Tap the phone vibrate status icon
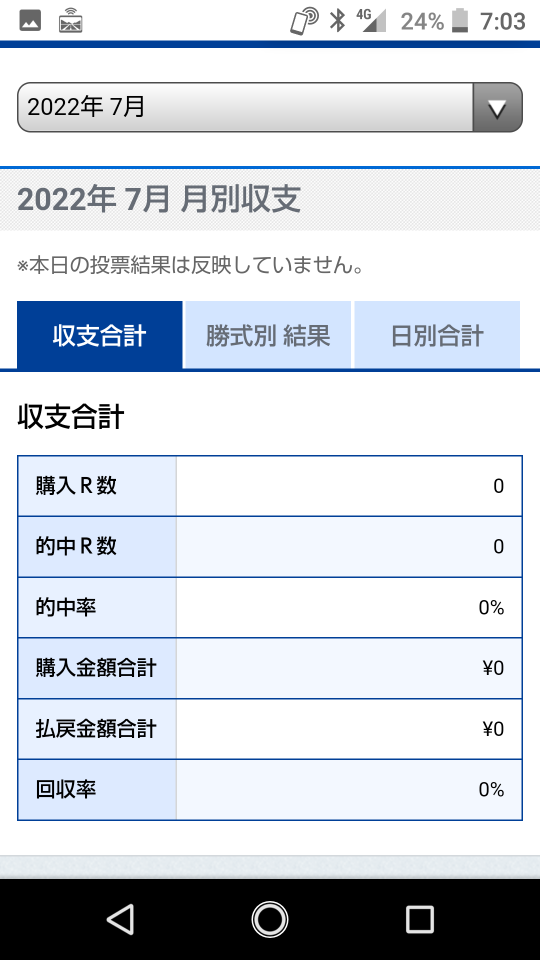 pos(304,21)
